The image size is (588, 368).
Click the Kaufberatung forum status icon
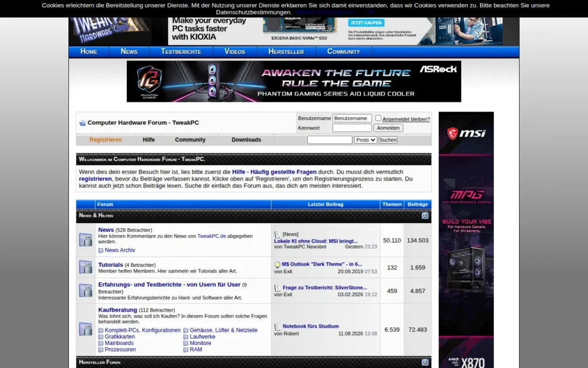click(x=86, y=329)
